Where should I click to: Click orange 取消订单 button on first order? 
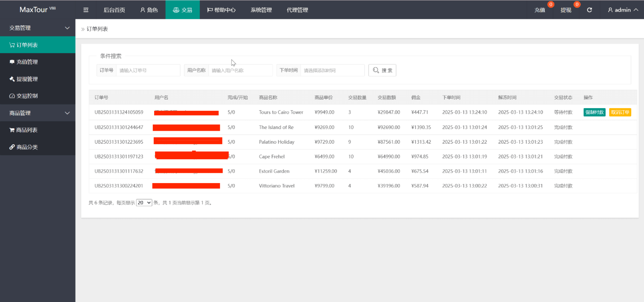pos(620,112)
